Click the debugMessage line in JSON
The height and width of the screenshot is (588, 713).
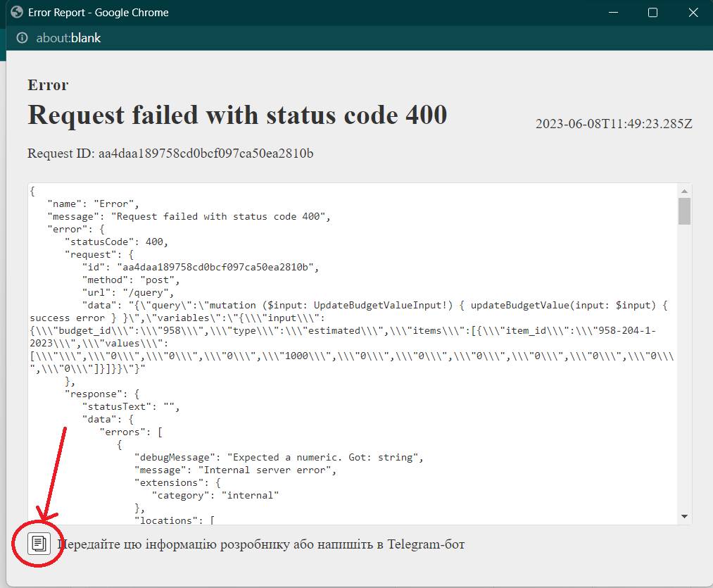coord(279,457)
